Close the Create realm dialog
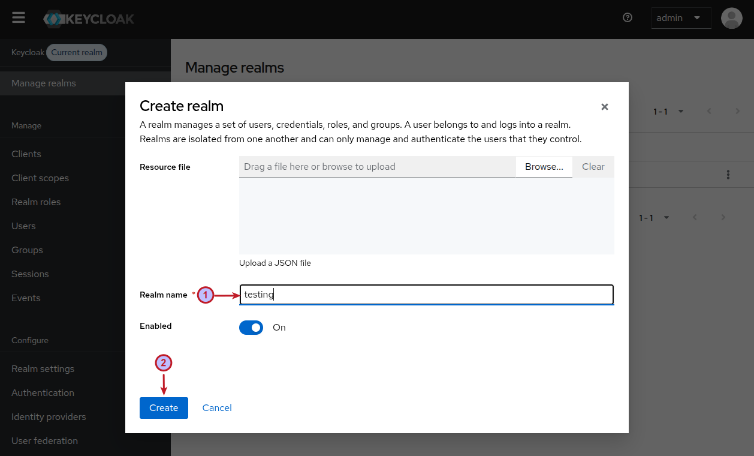 pos(604,107)
